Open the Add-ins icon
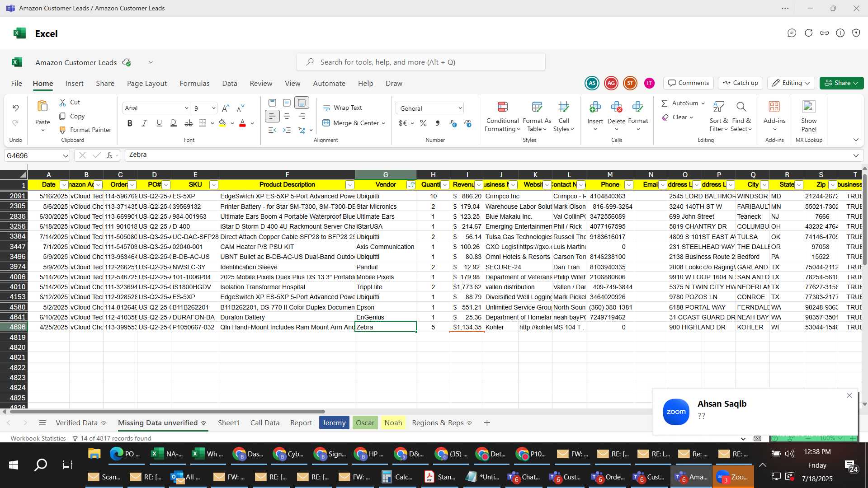The width and height of the screenshot is (868, 488). tap(774, 107)
